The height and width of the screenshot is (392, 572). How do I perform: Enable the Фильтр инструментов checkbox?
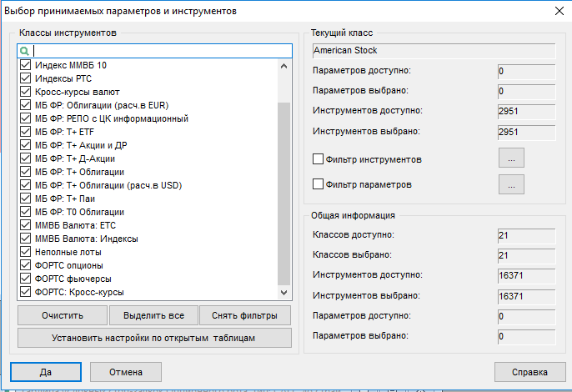tap(318, 158)
